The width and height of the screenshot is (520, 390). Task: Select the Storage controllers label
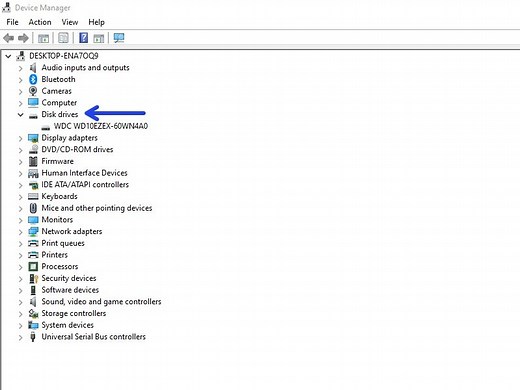pos(74,313)
